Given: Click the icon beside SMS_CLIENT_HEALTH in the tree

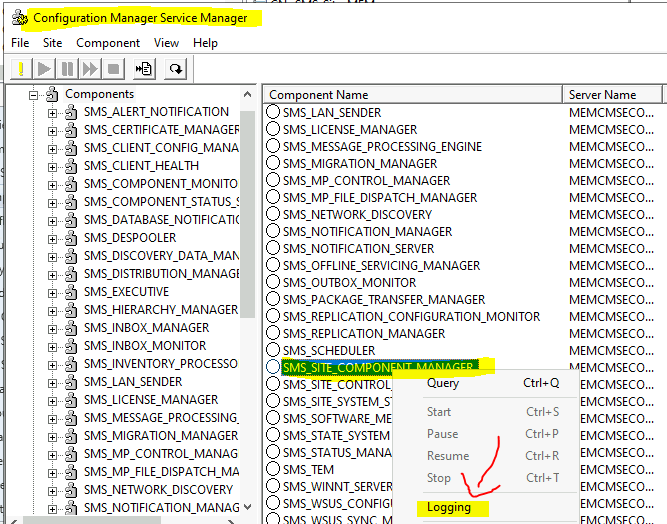Looking at the screenshot, I should point(71,166).
